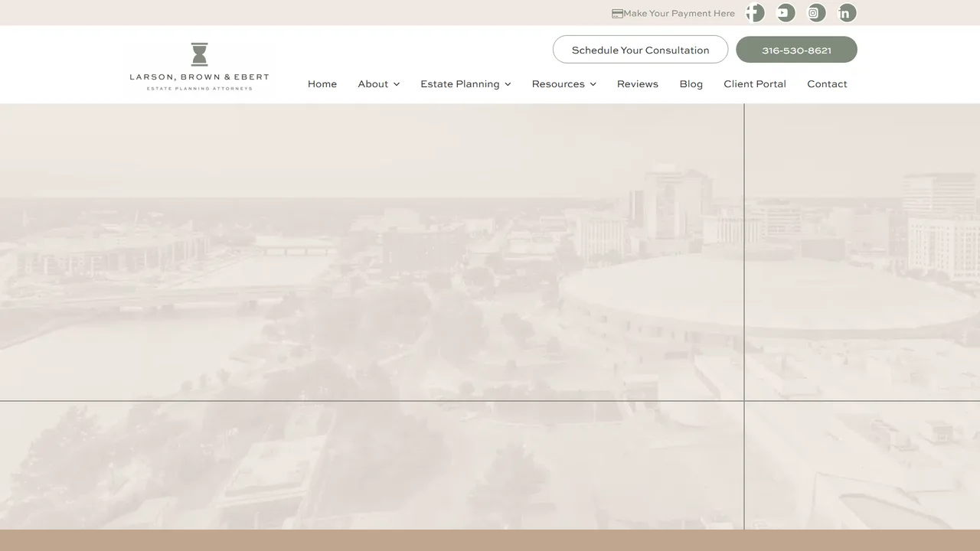Expand the Estate Planning chevron

508,84
